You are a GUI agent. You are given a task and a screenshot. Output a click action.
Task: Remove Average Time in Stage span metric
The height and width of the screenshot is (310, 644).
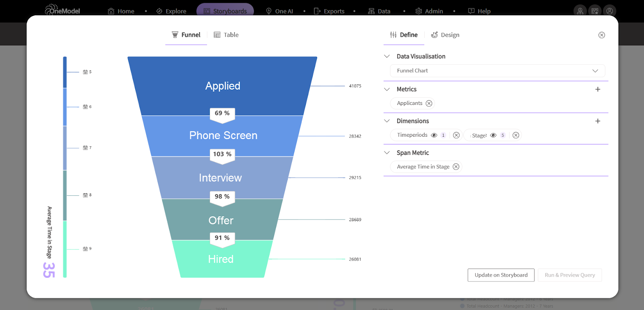point(456,167)
